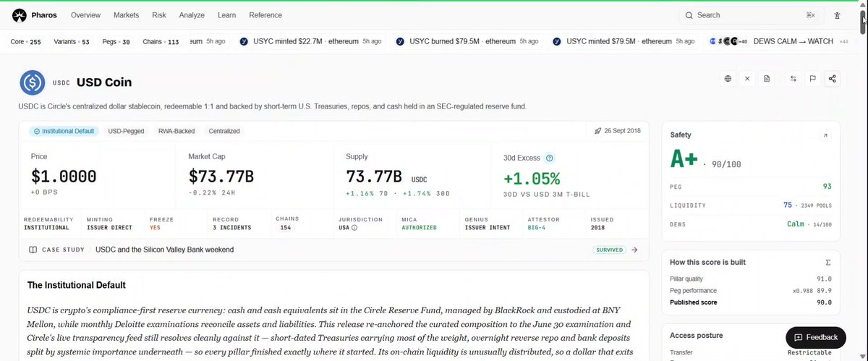Click the compare arrows icon
The height and width of the screenshot is (361, 868).
[x=793, y=79]
